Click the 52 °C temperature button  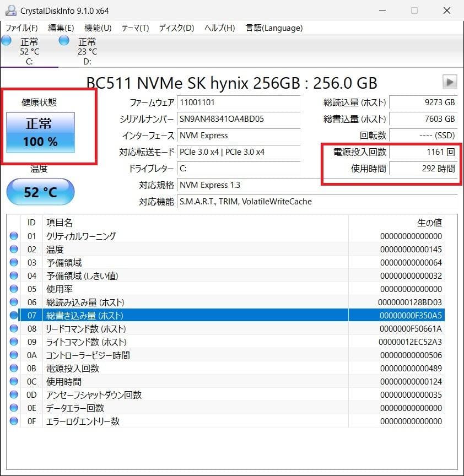[40, 192]
